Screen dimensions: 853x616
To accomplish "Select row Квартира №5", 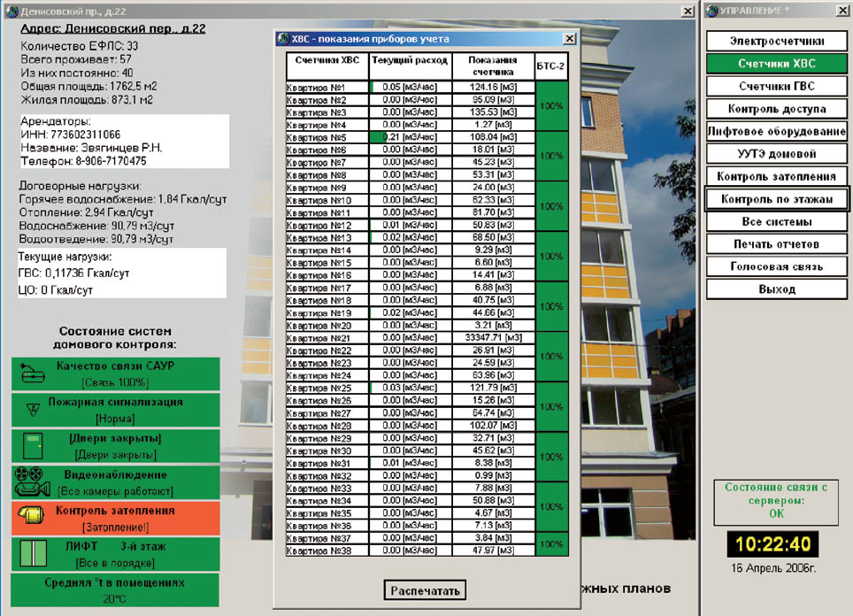I will 411,137.
